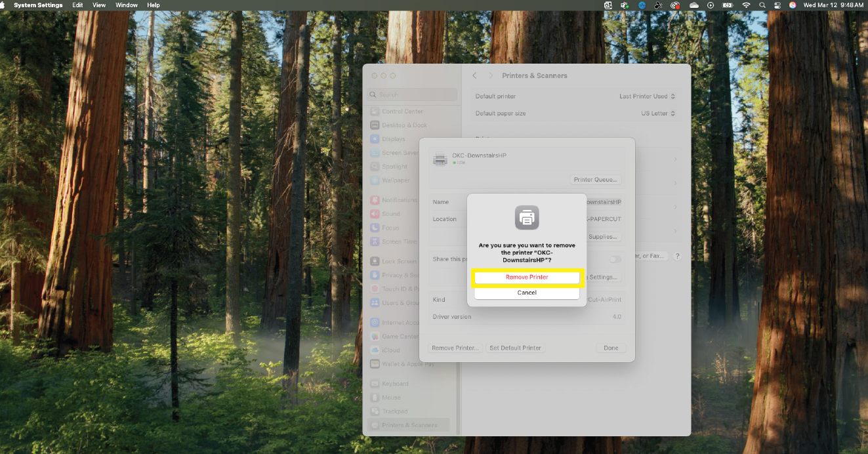
Task: Confirm with the red Remove Printer alert button
Action: [527, 278]
